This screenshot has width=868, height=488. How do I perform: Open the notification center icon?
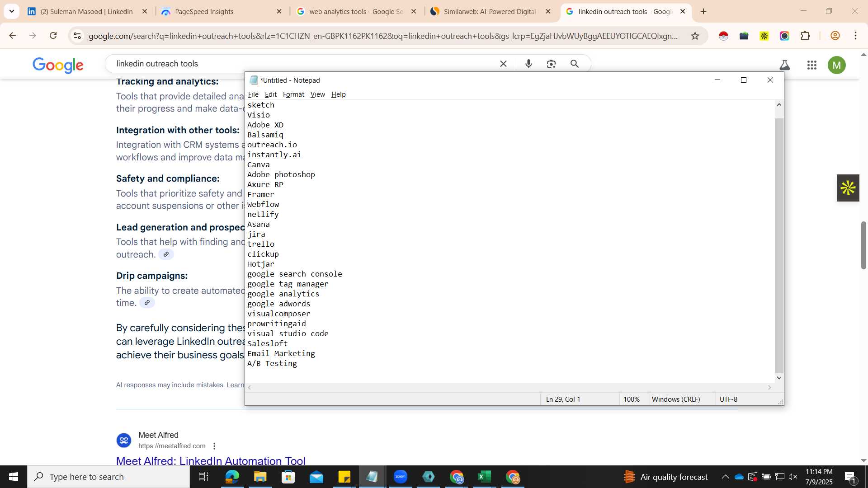[850, 477]
